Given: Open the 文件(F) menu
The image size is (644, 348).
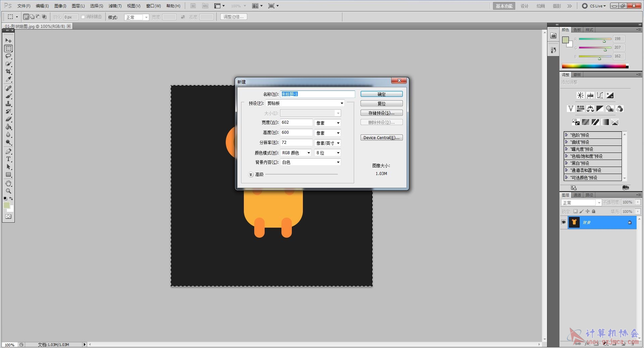Looking at the screenshot, I should pos(24,6).
